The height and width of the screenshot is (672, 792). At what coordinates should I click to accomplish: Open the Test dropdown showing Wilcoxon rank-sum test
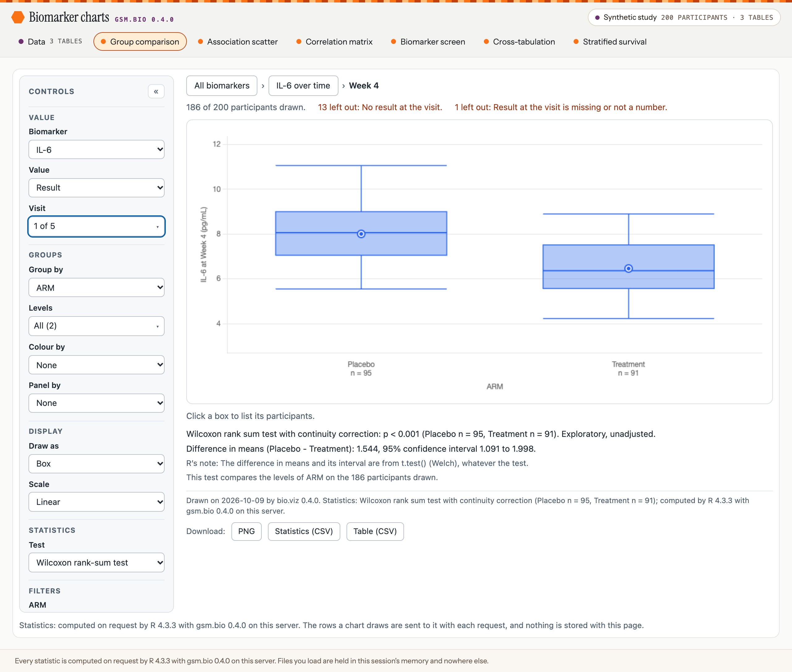coord(97,563)
